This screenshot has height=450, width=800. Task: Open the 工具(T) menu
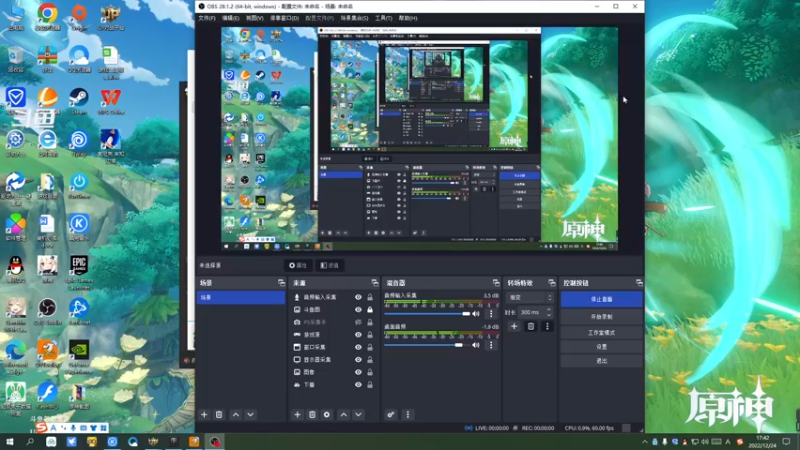click(384, 18)
